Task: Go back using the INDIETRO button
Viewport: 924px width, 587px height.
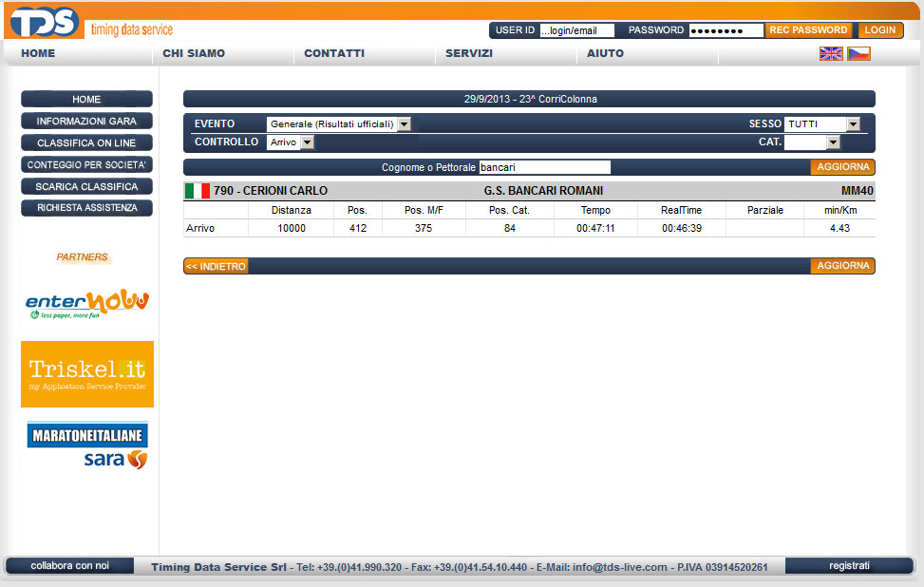Action: click(x=216, y=267)
